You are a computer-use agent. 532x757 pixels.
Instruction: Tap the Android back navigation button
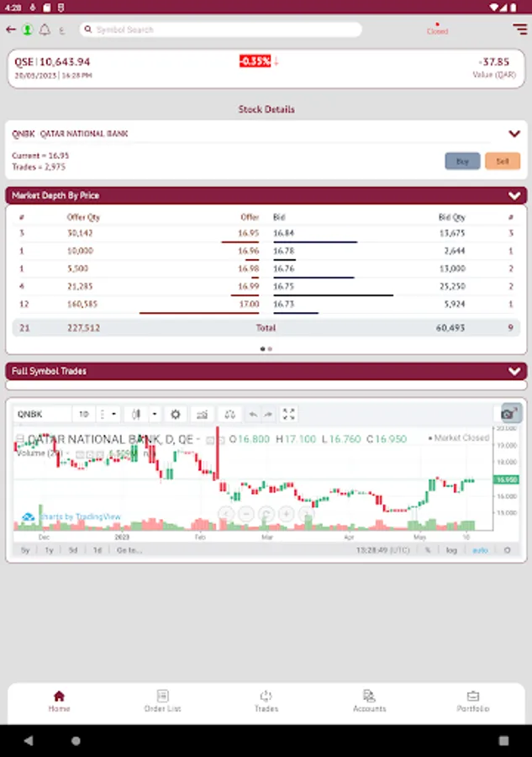29,740
